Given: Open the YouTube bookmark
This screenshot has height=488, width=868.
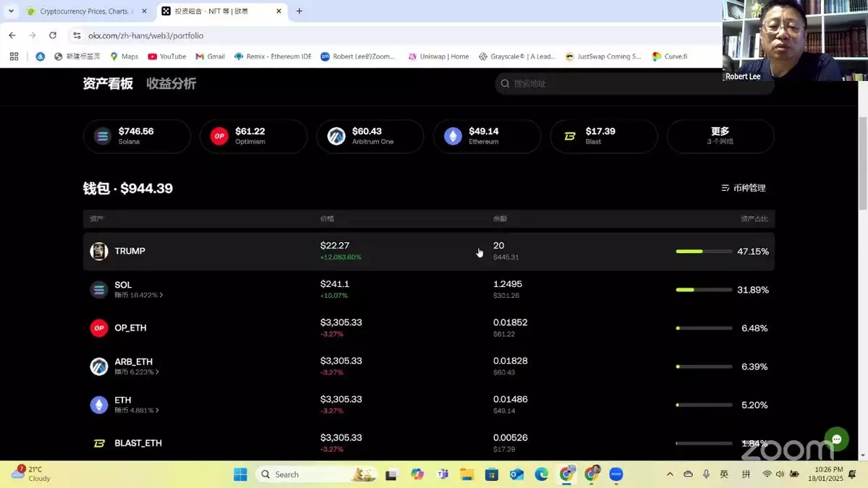Looking at the screenshot, I should point(167,56).
